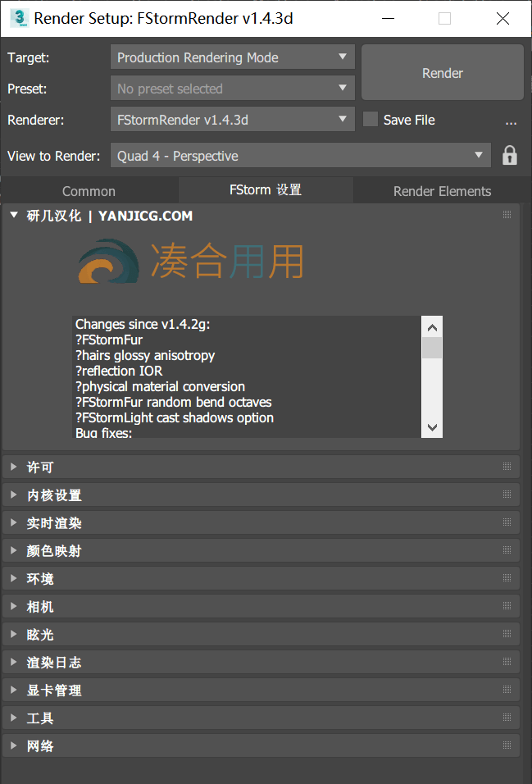Screen dimensions: 532x784
Task: Click the grip handle of 实时渲染 rollout
Action: [507, 522]
